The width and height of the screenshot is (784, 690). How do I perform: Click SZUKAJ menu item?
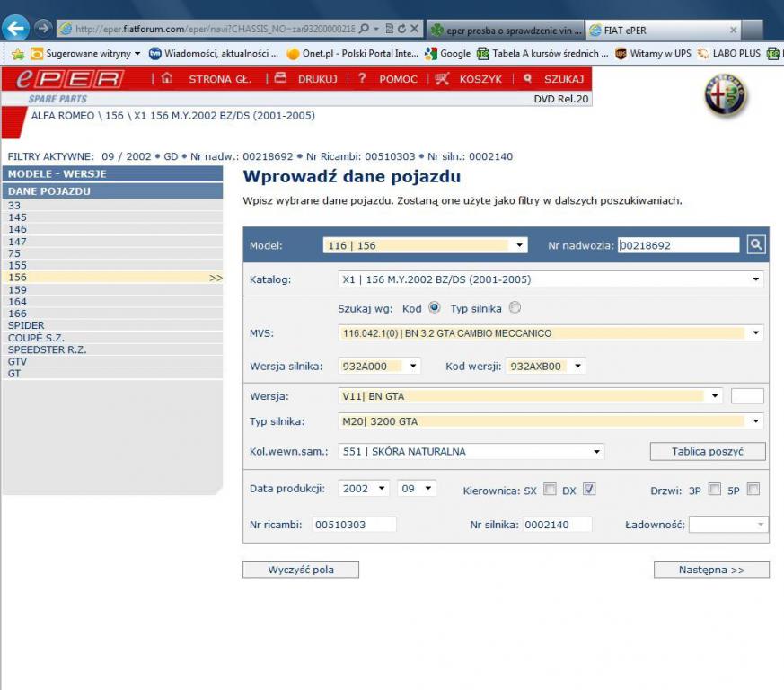(x=564, y=79)
